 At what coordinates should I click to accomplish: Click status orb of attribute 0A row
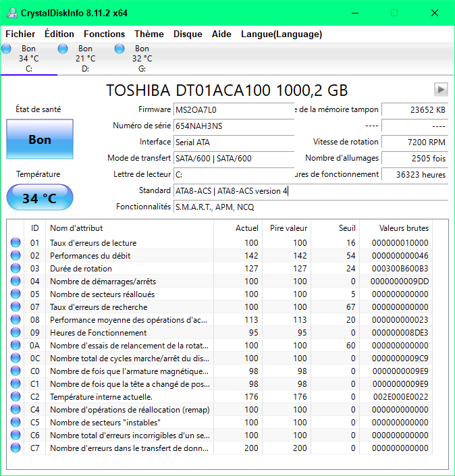tap(16, 345)
